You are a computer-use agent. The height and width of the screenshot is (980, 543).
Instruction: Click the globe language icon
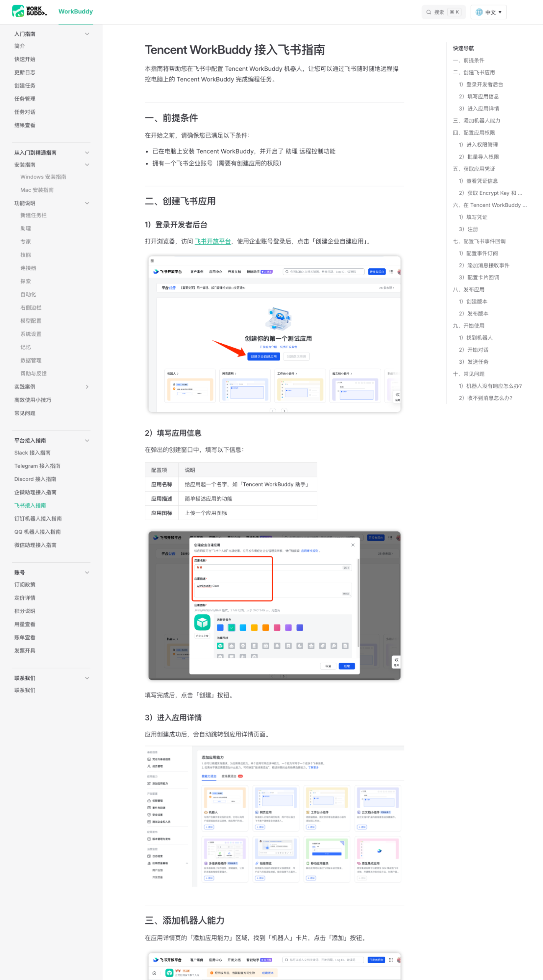(479, 12)
